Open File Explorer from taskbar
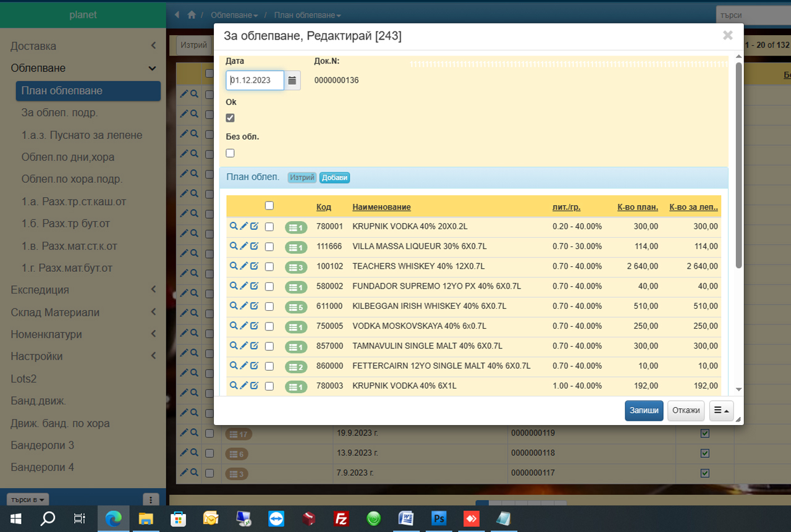This screenshot has height=532, width=791. [x=146, y=518]
